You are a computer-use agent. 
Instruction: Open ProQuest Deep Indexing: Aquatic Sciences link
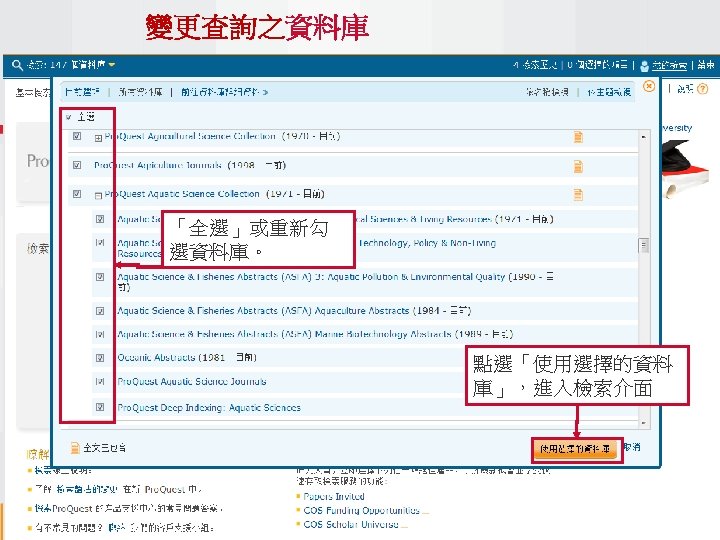[x=209, y=408]
